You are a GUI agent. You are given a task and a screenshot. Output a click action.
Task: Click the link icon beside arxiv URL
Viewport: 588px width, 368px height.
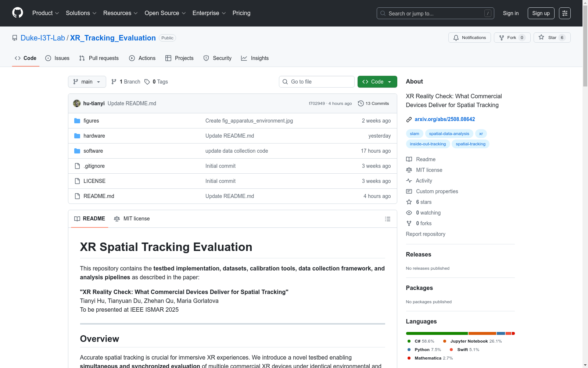point(409,119)
